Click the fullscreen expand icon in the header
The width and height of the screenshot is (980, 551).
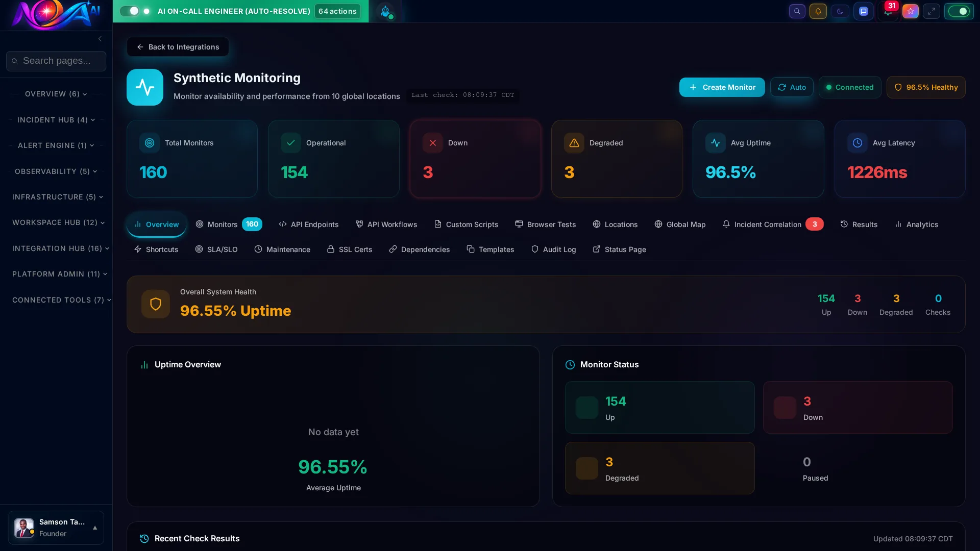click(x=932, y=11)
